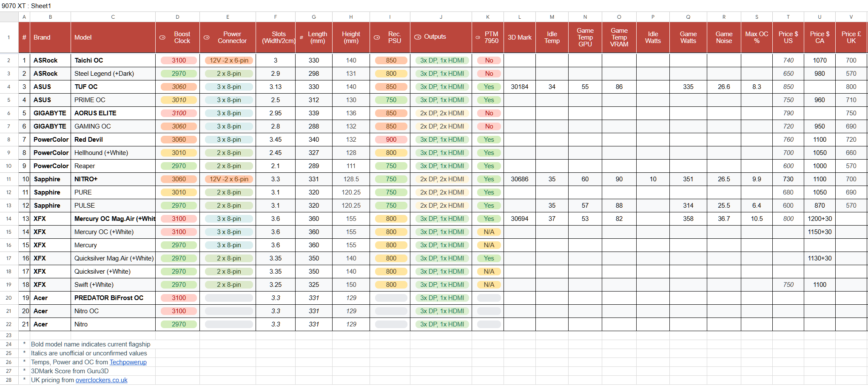Select the 3D Mark value 30694

click(520, 219)
